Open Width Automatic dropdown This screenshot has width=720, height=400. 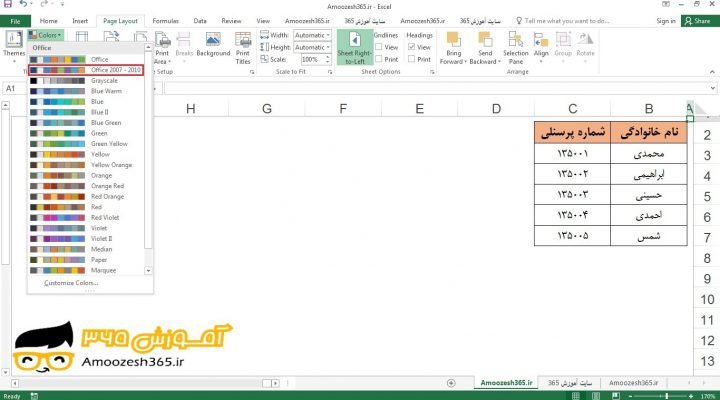(x=328, y=35)
